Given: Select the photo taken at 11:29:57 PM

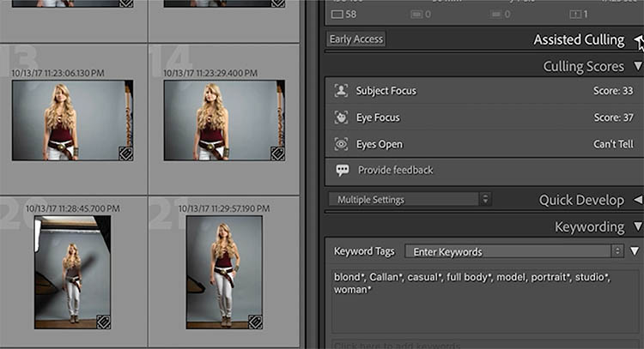Looking at the screenshot, I should pos(224,271).
